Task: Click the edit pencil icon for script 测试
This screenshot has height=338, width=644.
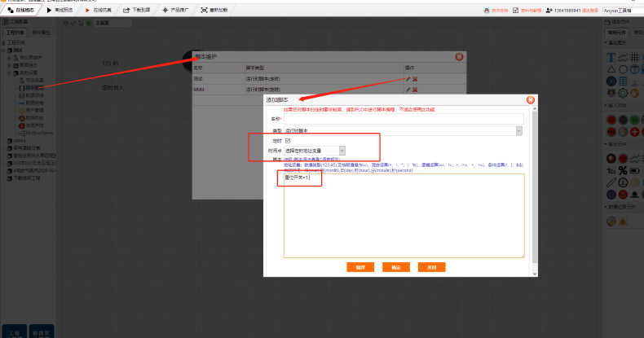Action: coord(408,78)
